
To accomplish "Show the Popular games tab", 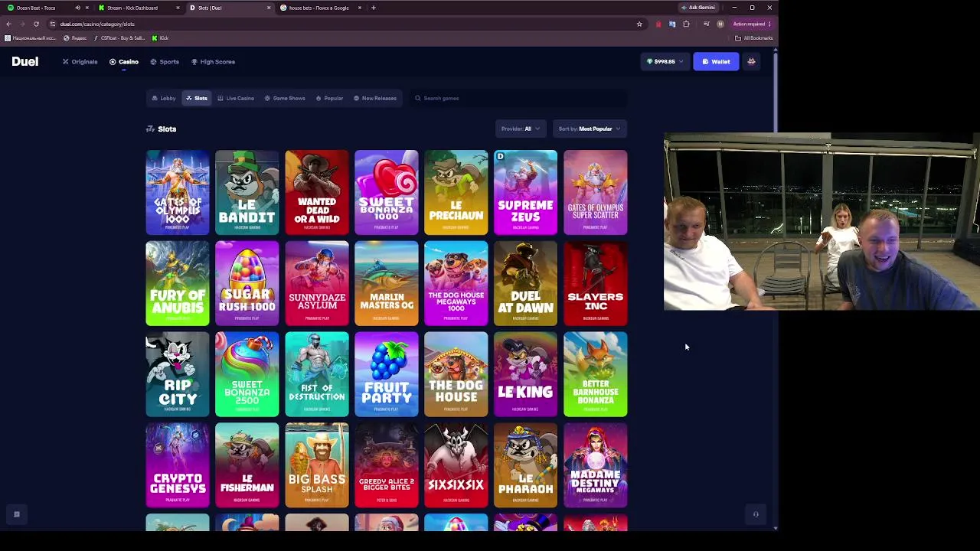I will [329, 98].
